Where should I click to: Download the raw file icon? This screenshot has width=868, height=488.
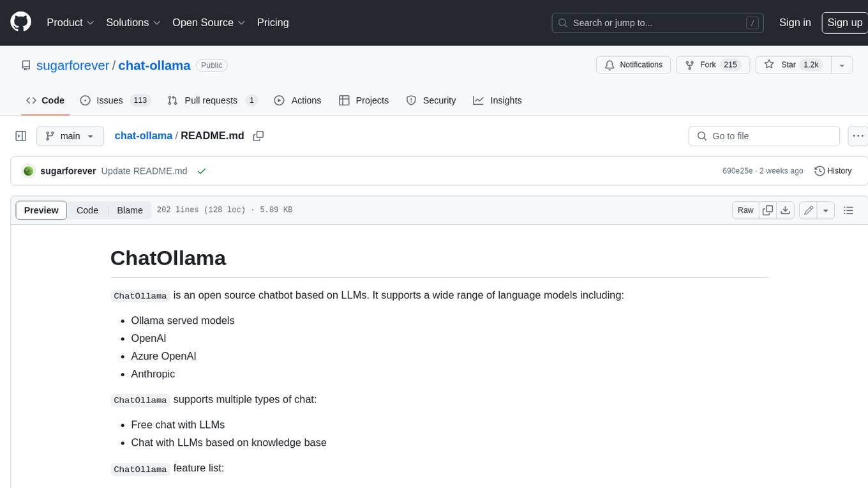pos(786,210)
